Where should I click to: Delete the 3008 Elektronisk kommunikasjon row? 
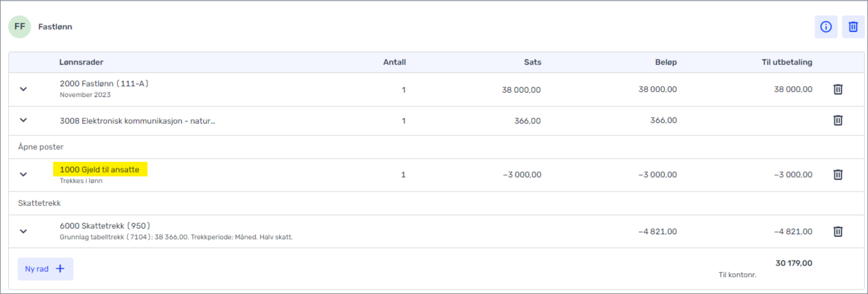(x=838, y=120)
